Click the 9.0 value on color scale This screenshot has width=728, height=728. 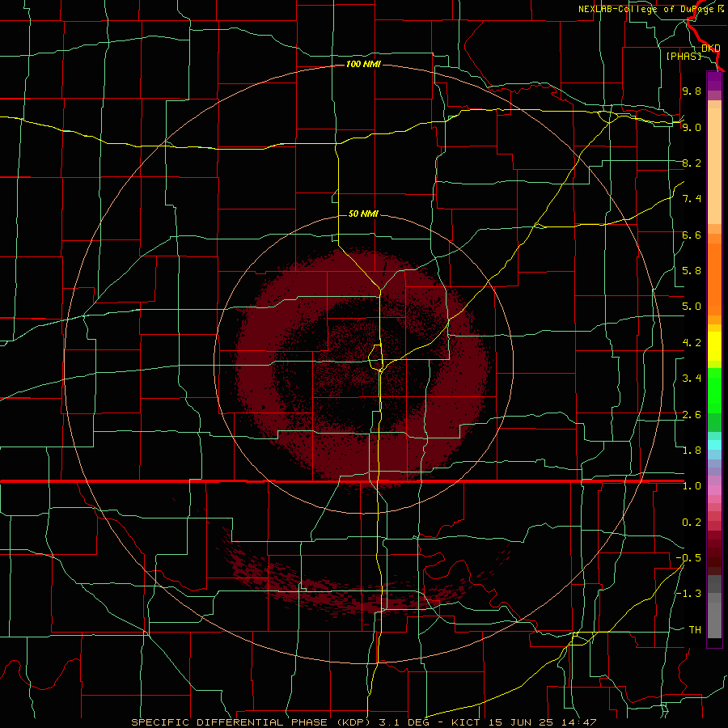coord(692,127)
